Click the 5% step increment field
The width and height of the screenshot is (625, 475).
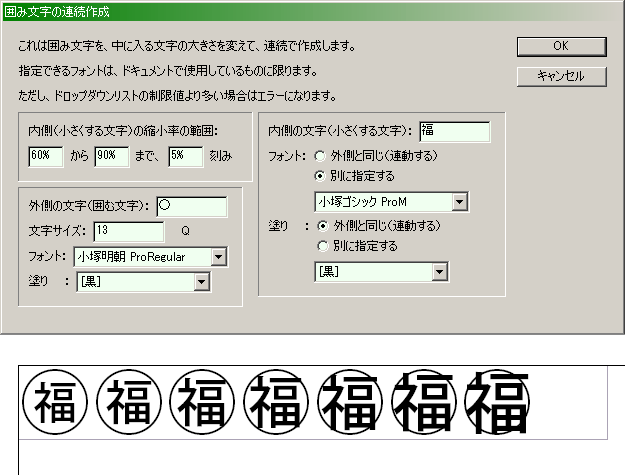186,156
